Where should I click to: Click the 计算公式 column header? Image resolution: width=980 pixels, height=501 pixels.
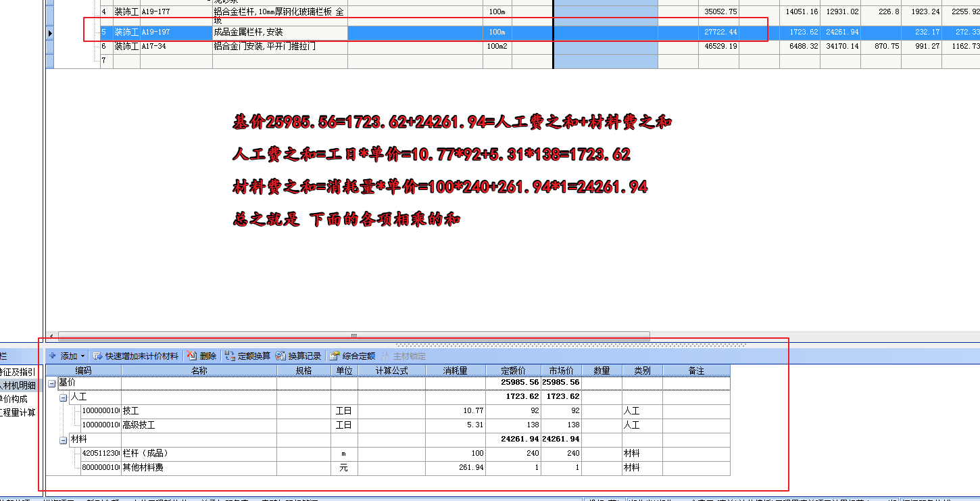(x=392, y=371)
